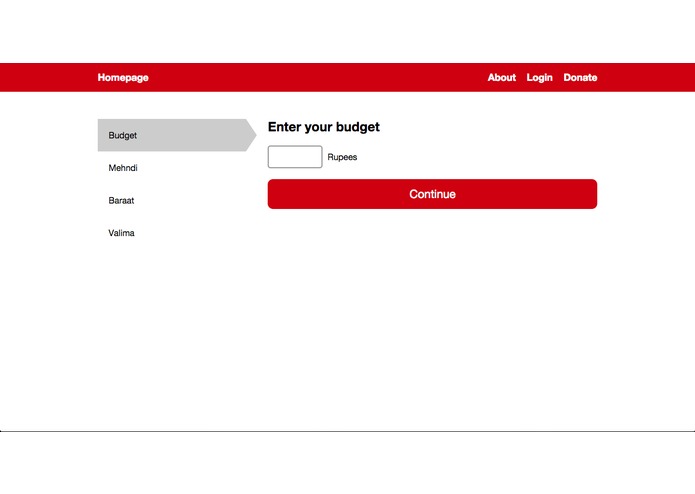Select the Budget step in sidebar
The image size is (695, 494).
pyautogui.click(x=177, y=135)
